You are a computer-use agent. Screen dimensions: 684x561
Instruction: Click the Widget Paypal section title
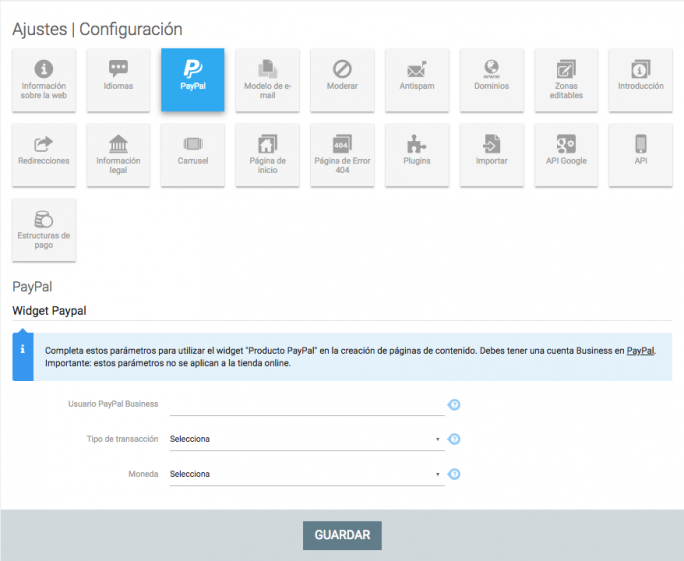point(49,311)
